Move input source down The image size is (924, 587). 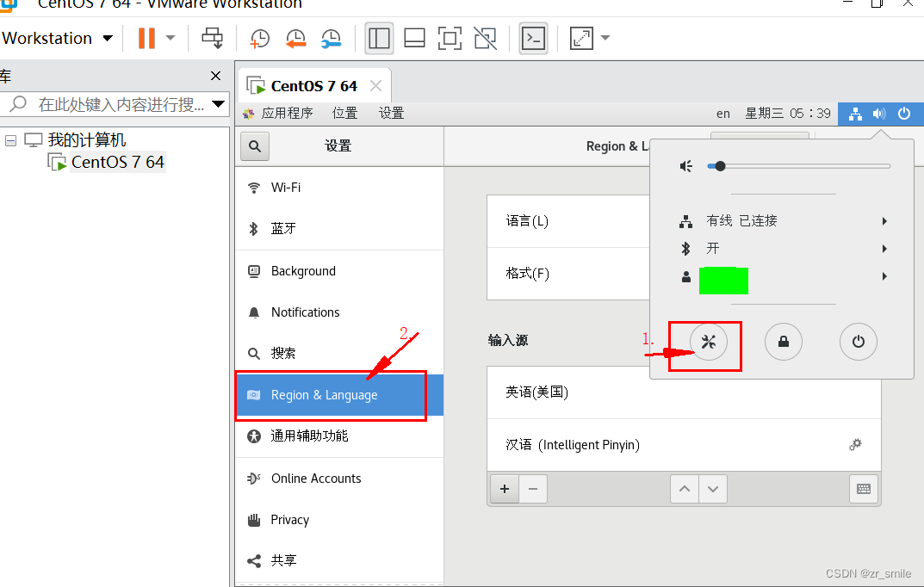(x=712, y=489)
